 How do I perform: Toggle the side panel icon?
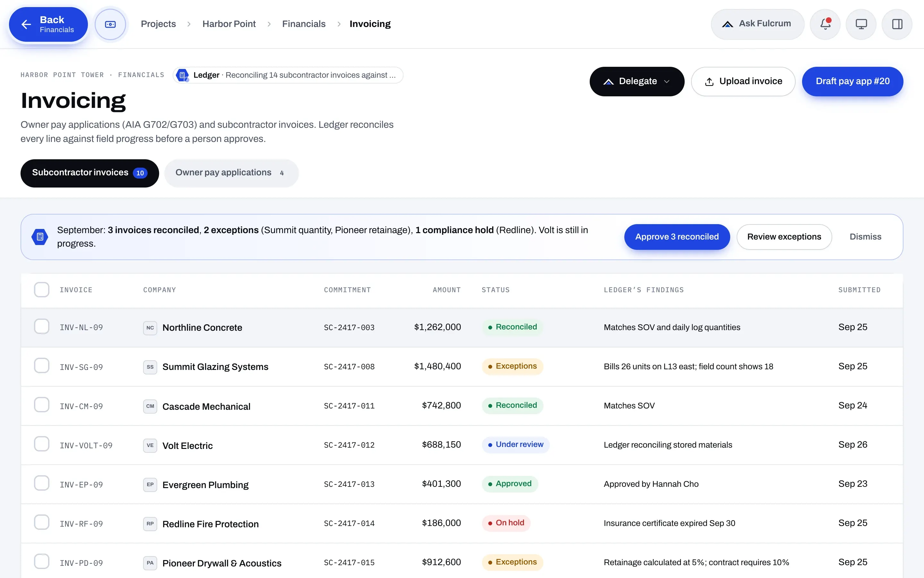pos(897,24)
